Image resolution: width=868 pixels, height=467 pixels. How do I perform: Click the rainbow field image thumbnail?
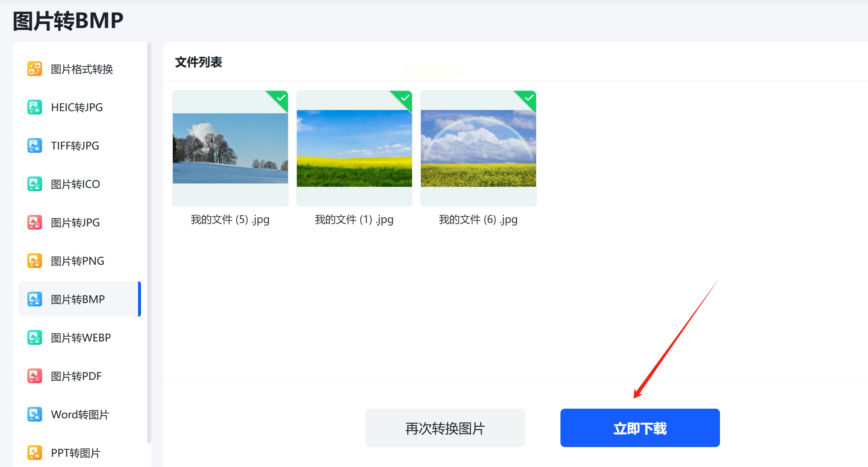[x=478, y=148]
